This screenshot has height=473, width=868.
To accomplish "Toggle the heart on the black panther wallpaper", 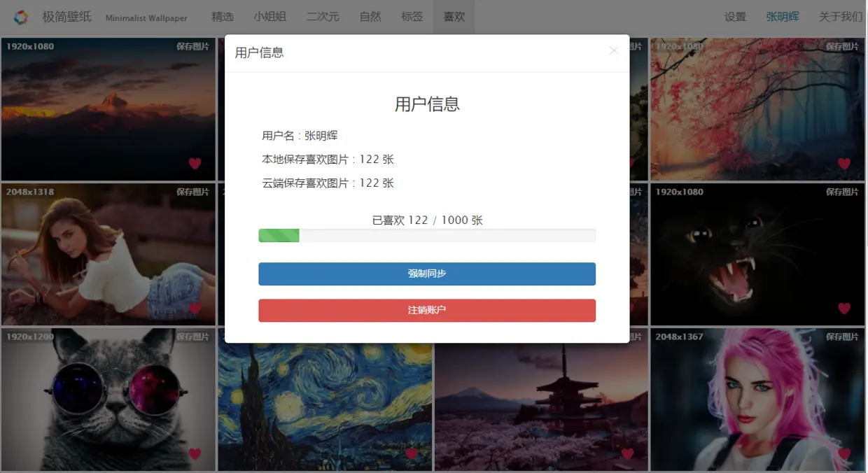I will [844, 309].
